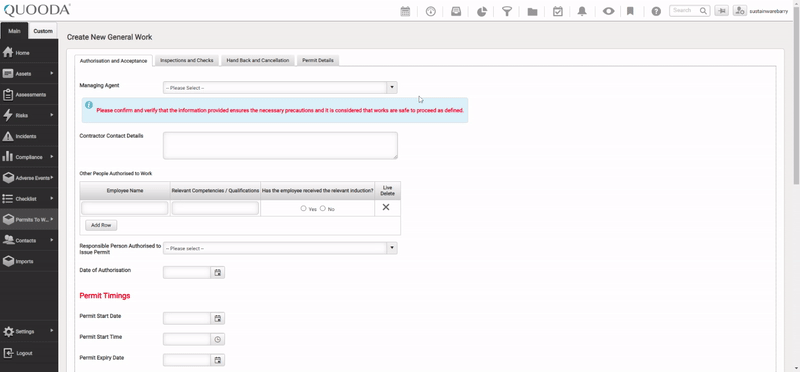The image size is (800, 372).
Task: Open the dashboard gauge icon
Action: 431,11
